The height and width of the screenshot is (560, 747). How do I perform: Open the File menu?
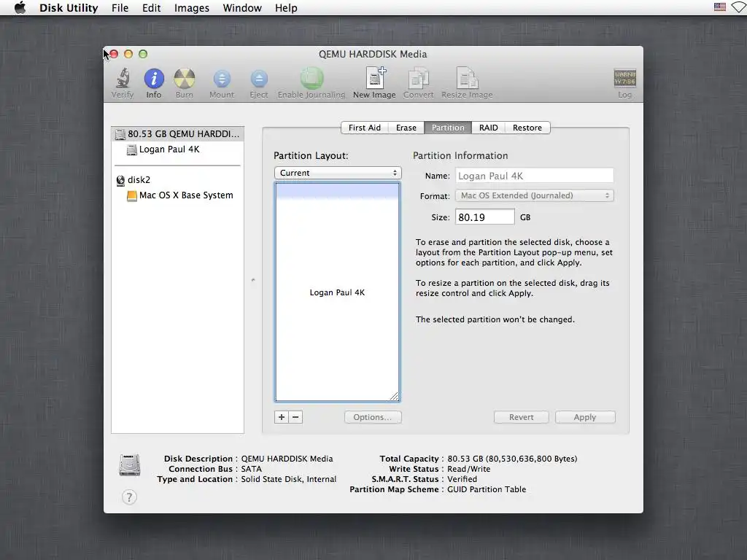pyautogui.click(x=120, y=7)
